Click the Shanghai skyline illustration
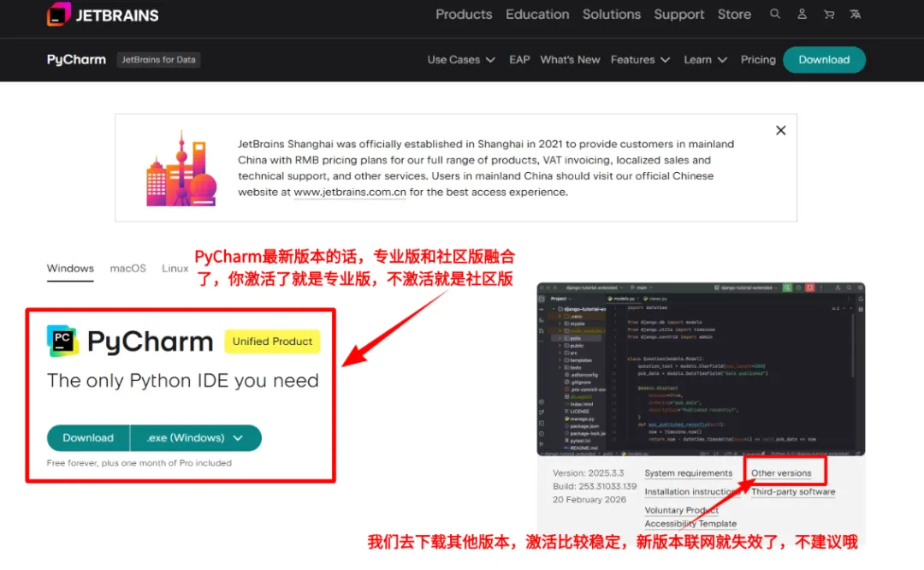The image size is (924, 570). (x=181, y=169)
